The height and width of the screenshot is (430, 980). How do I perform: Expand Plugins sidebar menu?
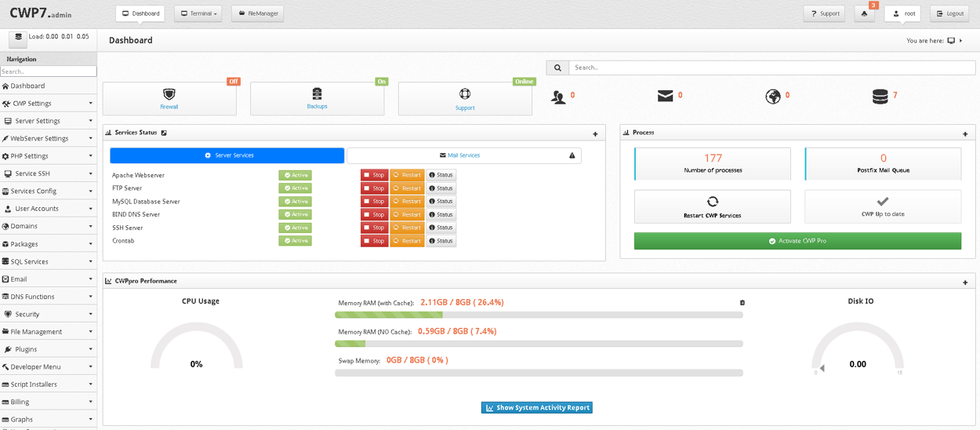[48, 349]
